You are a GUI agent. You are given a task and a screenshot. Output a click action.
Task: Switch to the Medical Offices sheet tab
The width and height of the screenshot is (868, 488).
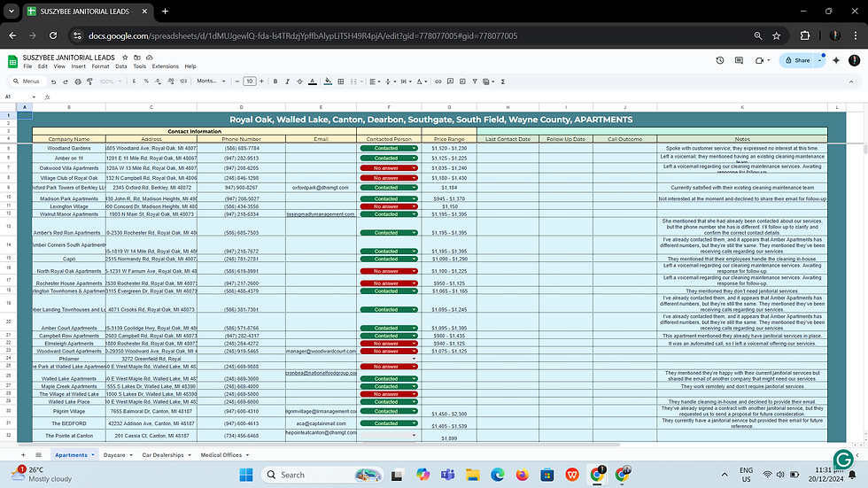point(225,455)
